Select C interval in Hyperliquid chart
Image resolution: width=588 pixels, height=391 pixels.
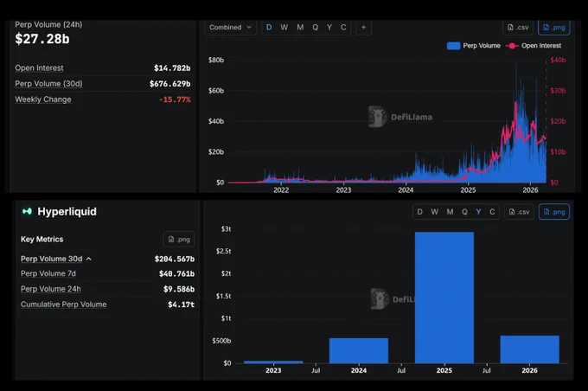click(492, 212)
